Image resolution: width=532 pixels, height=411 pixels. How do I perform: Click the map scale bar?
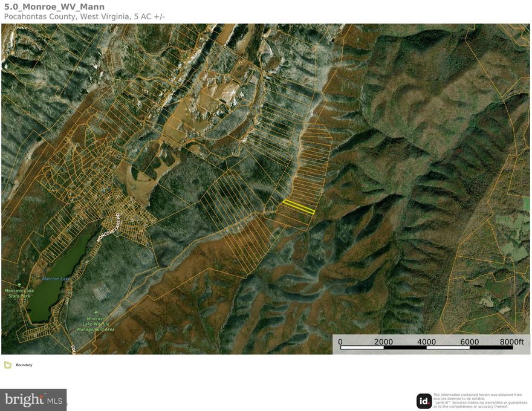428,348
